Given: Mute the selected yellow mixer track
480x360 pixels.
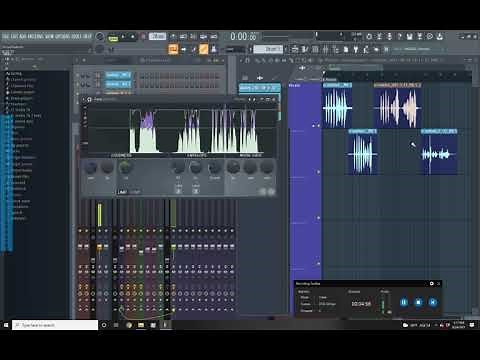Looking at the screenshot, I should 99,230.
